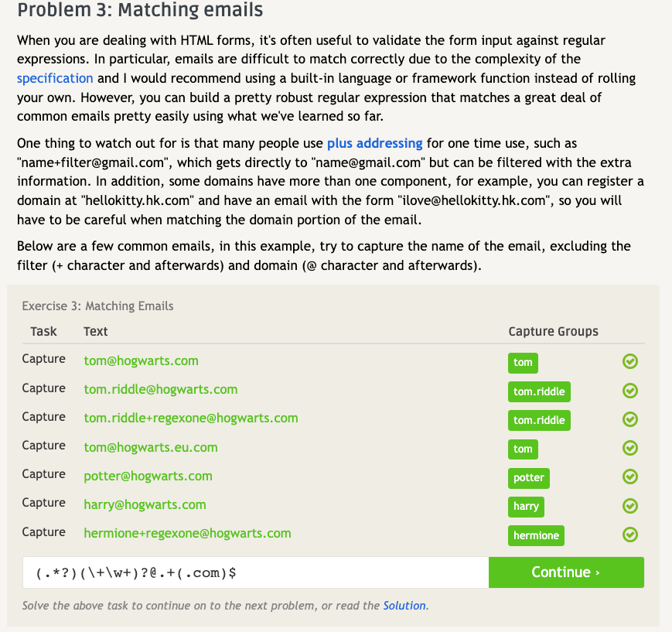The width and height of the screenshot is (672, 632).
Task: Click into the regular expression input field
Action: click(x=255, y=573)
